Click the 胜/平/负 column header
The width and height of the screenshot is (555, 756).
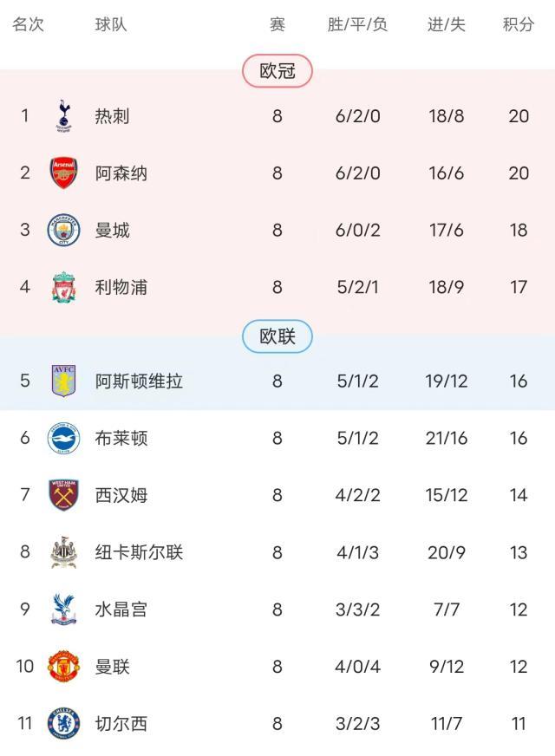click(x=357, y=24)
